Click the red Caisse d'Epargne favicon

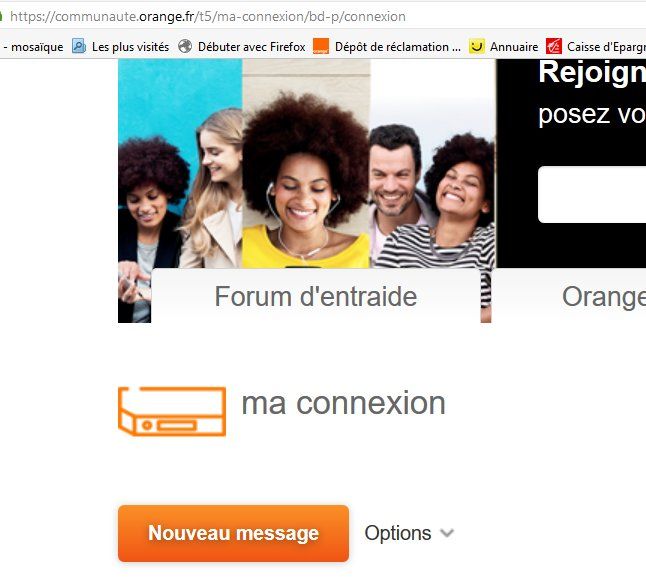(554, 46)
